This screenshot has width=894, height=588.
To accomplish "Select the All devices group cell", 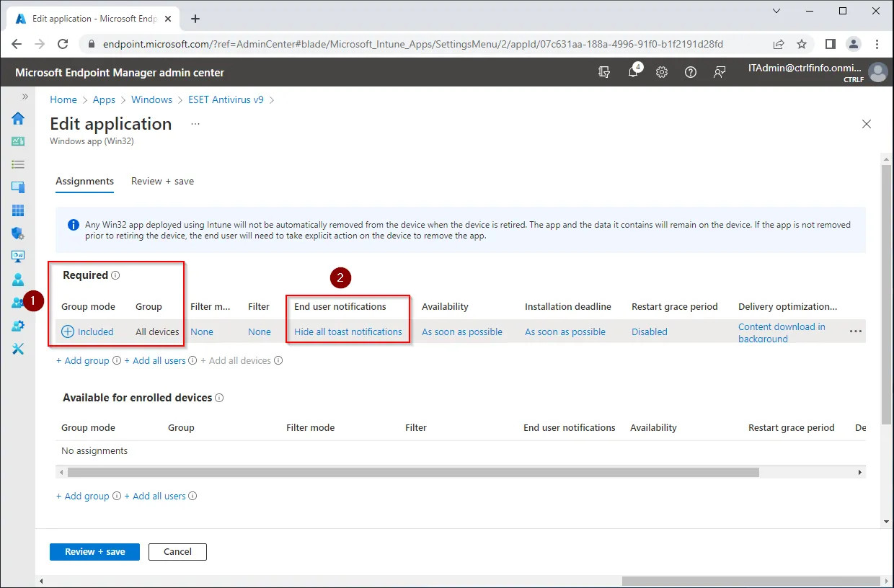I will pos(157,332).
